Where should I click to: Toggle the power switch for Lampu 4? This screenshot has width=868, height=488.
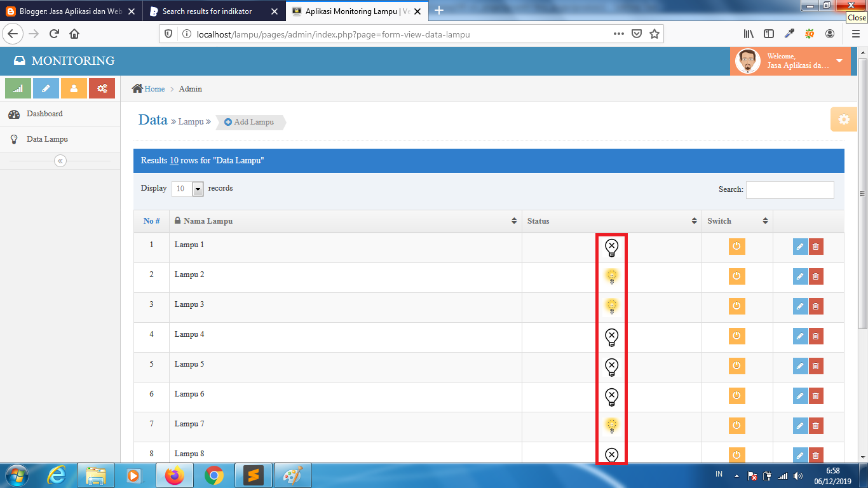[736, 335]
